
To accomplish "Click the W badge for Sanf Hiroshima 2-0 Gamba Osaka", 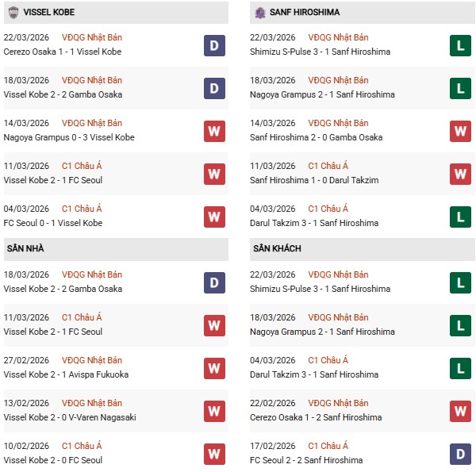I will pos(461,131).
